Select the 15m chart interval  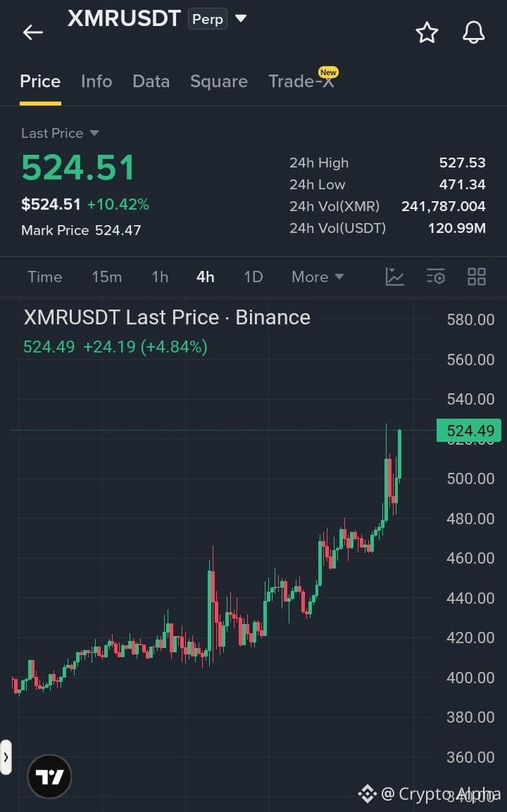coord(107,277)
